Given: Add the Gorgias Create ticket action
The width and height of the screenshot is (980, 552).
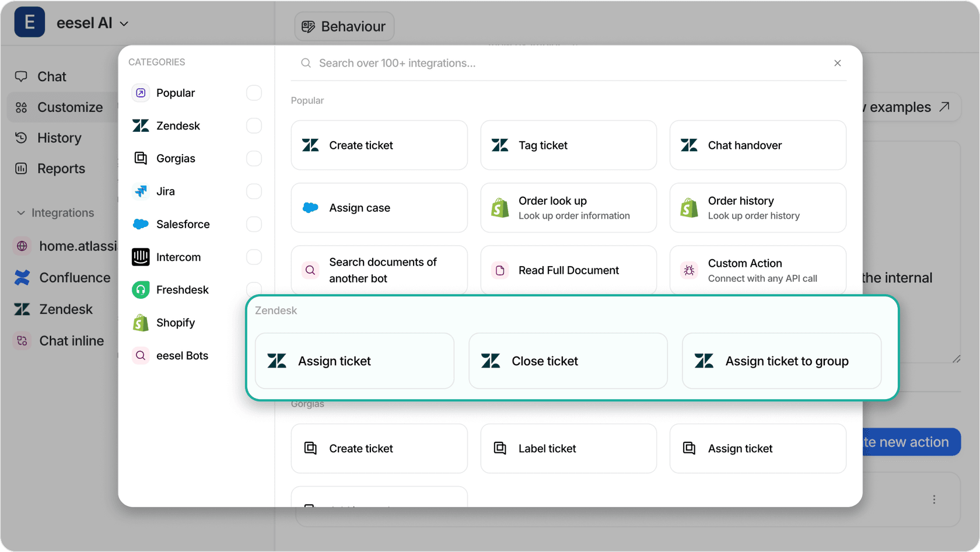Looking at the screenshot, I should click(379, 448).
